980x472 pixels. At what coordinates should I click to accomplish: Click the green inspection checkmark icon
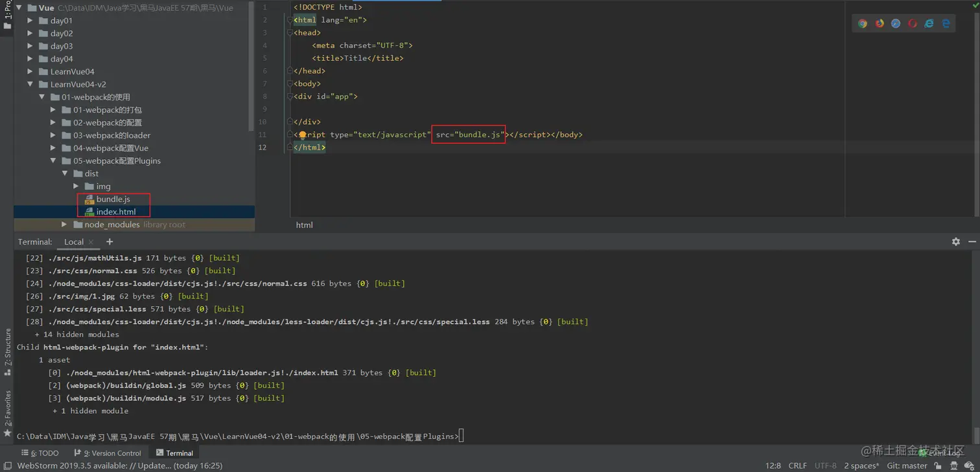(975, 5)
